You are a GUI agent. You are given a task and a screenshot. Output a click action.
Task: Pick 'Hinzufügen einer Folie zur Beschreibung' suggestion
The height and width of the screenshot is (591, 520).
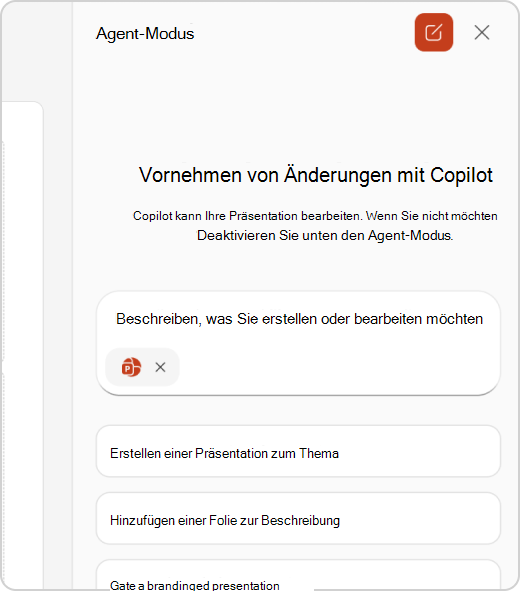[298, 519]
